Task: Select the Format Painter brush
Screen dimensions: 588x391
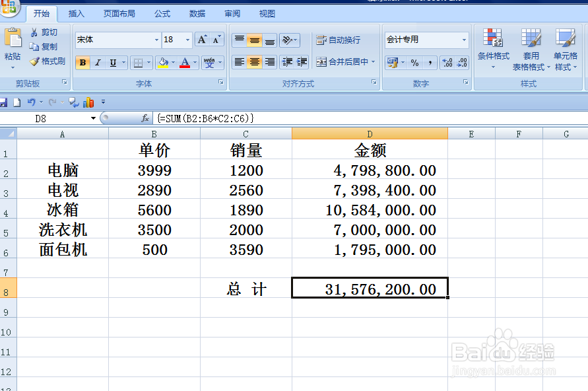Action: [48, 61]
